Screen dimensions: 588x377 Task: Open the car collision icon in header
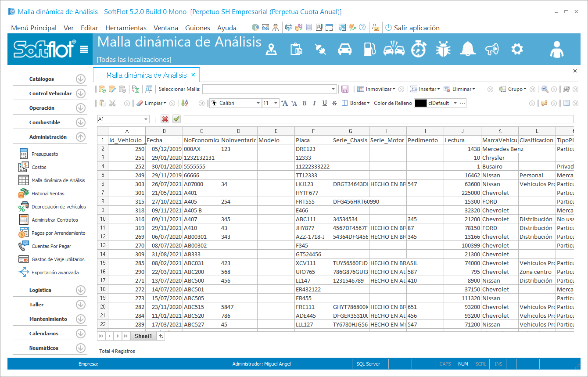click(x=394, y=49)
